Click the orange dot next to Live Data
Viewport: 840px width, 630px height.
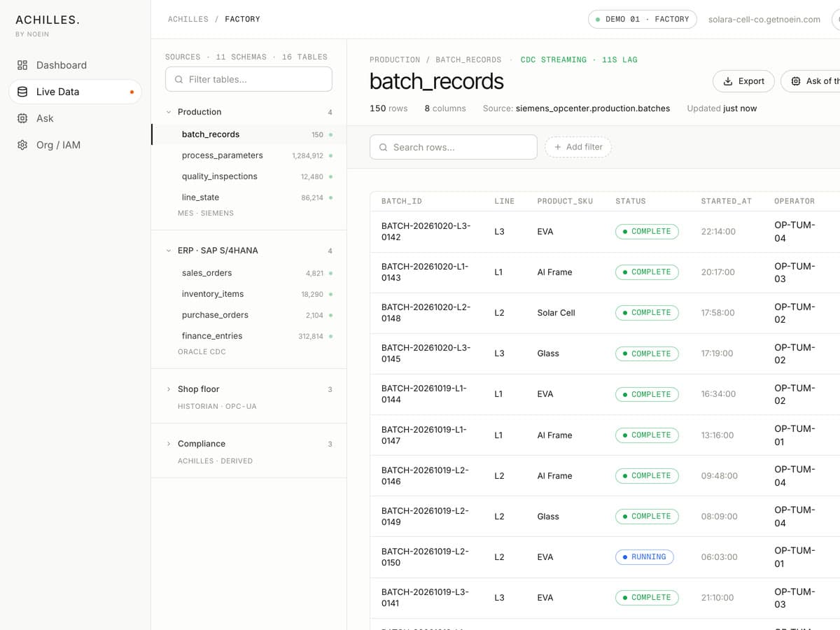click(132, 92)
